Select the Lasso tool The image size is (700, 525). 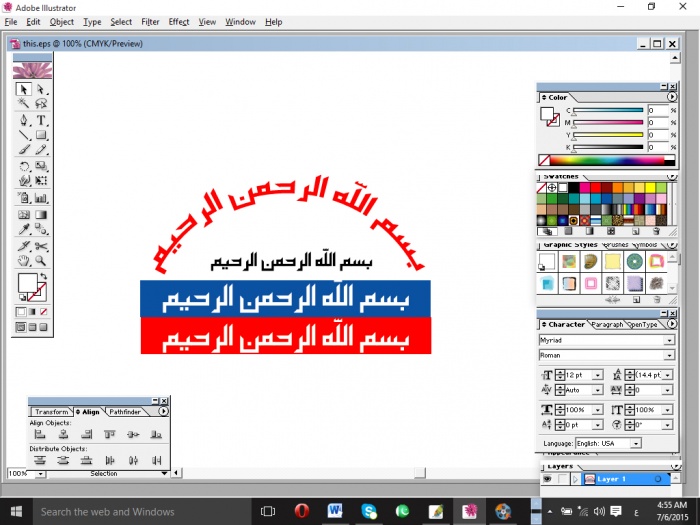coord(41,104)
